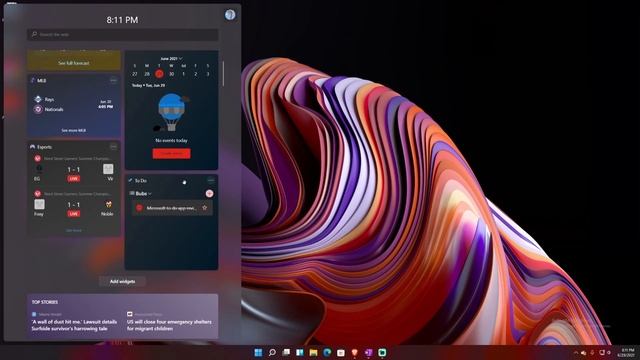The image size is (640, 360).
Task: Select date 27 in calendar widget
Action: tap(135, 74)
